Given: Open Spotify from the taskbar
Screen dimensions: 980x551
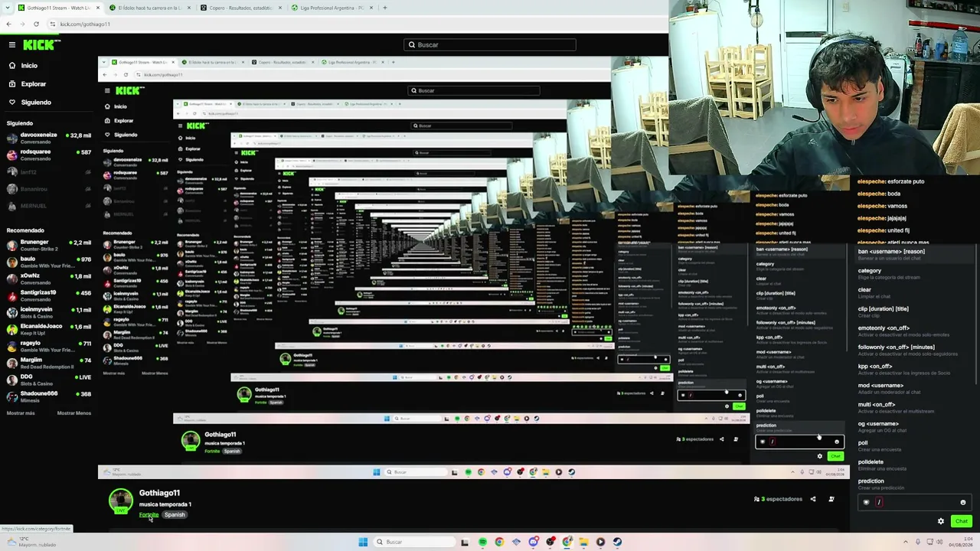Looking at the screenshot, I should click(482, 542).
